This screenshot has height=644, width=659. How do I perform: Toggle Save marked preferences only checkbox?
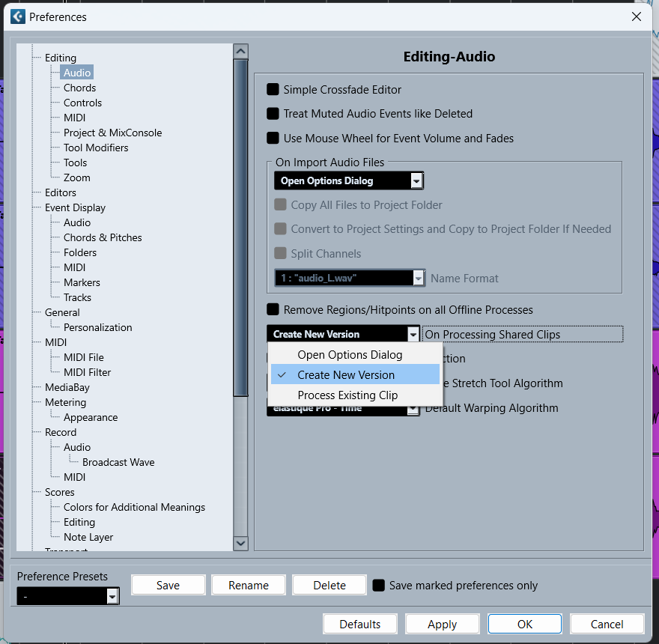coord(379,585)
